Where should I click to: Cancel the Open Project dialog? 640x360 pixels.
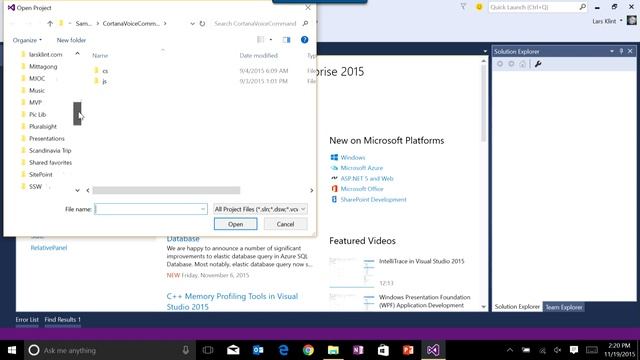click(x=285, y=224)
